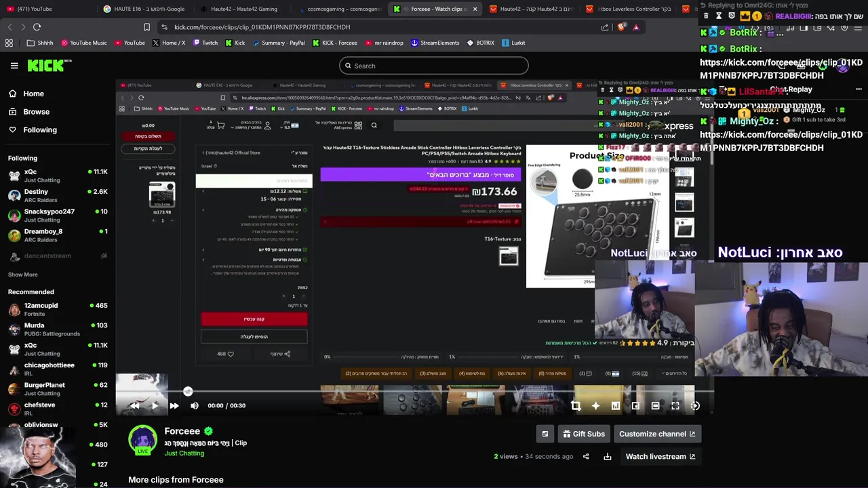Click the square icon beside Gift Subs
This screenshot has width=868, height=488.
coord(545,434)
